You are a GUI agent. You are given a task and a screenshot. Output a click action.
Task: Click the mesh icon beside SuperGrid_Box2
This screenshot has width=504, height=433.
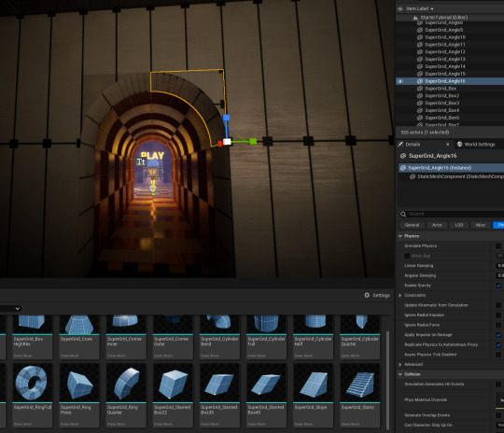pos(420,96)
